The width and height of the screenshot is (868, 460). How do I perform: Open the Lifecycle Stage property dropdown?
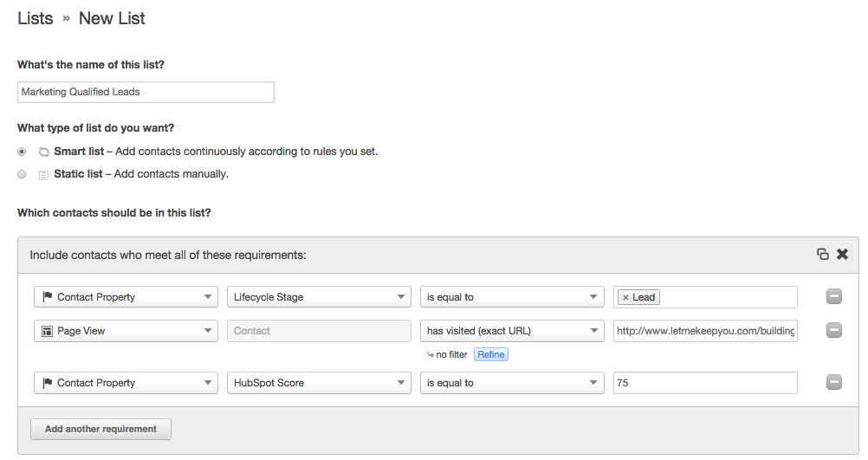[x=319, y=297]
